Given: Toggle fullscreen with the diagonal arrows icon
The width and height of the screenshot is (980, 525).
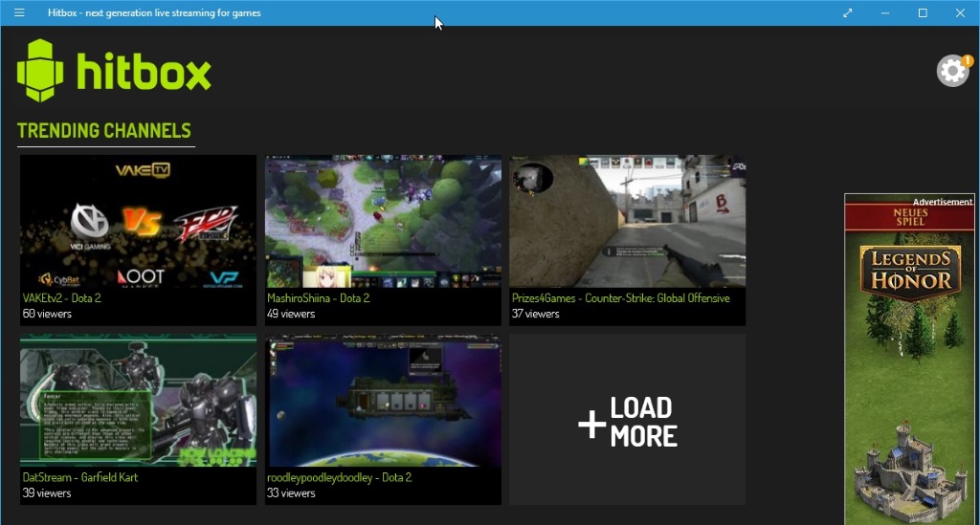Looking at the screenshot, I should (x=848, y=12).
